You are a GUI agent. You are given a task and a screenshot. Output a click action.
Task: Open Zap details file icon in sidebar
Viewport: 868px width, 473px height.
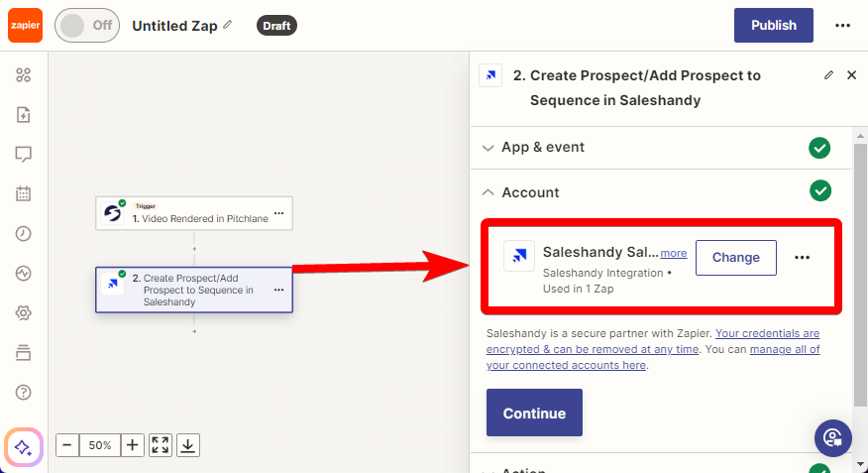[23, 115]
